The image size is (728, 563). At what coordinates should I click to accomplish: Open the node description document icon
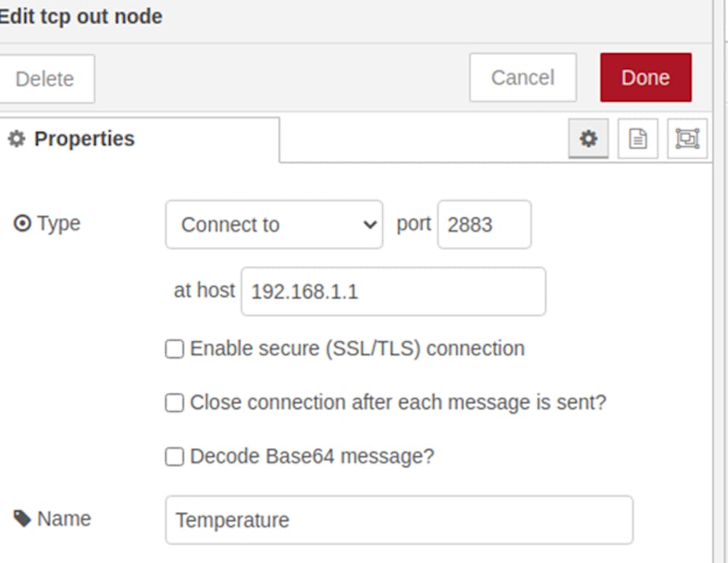(x=638, y=139)
